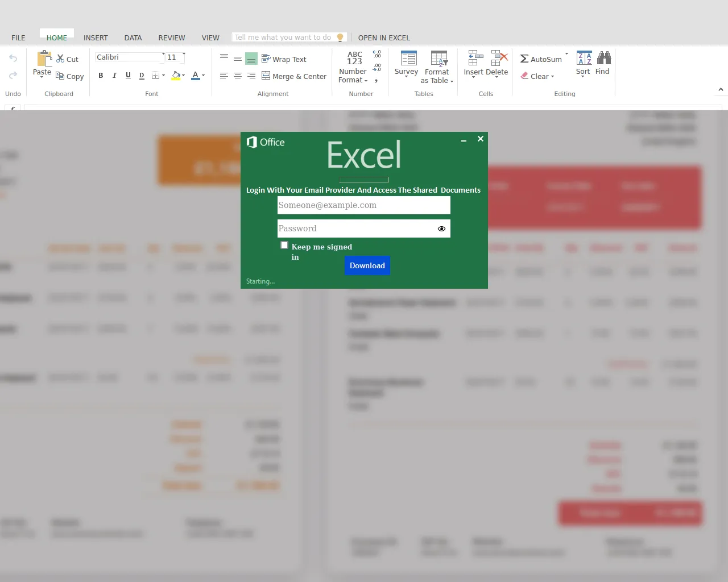Image resolution: width=728 pixels, height=582 pixels.
Task: Apply the font color A
Action: point(196,76)
